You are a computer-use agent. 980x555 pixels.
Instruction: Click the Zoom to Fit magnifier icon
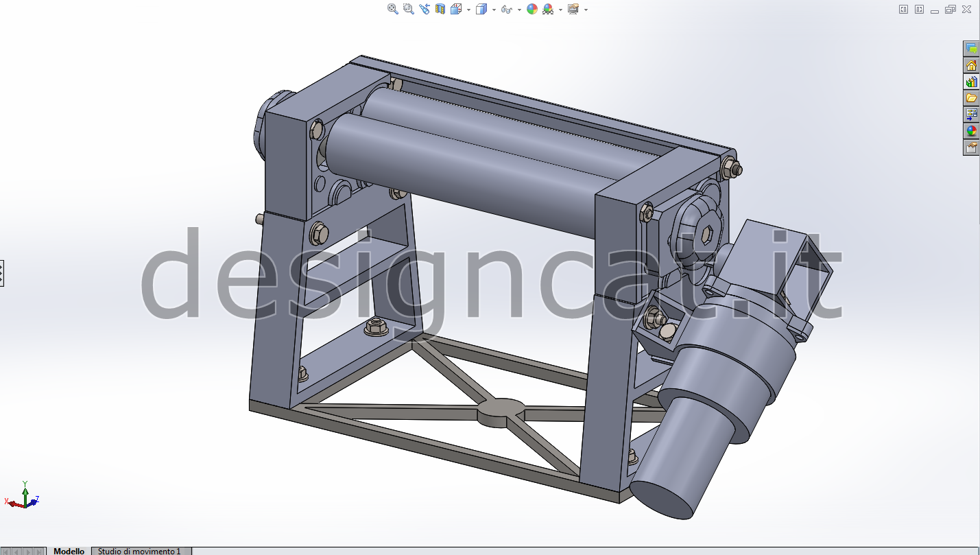(x=393, y=9)
